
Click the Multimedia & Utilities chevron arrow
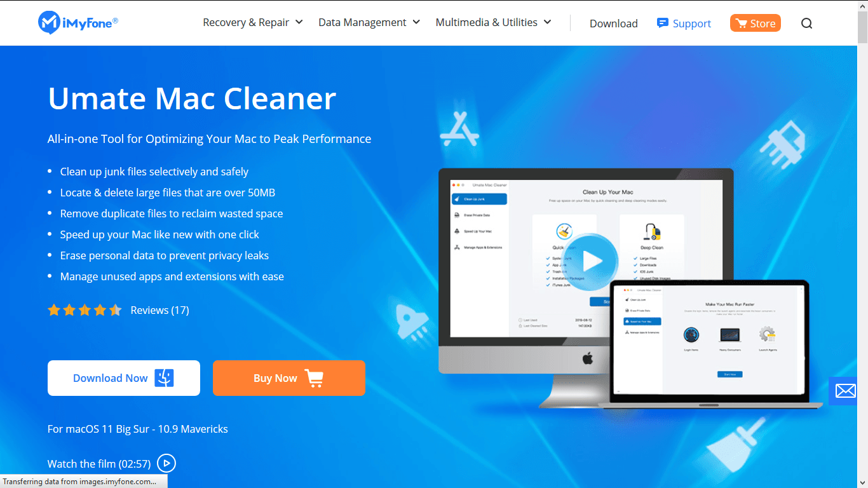click(547, 22)
